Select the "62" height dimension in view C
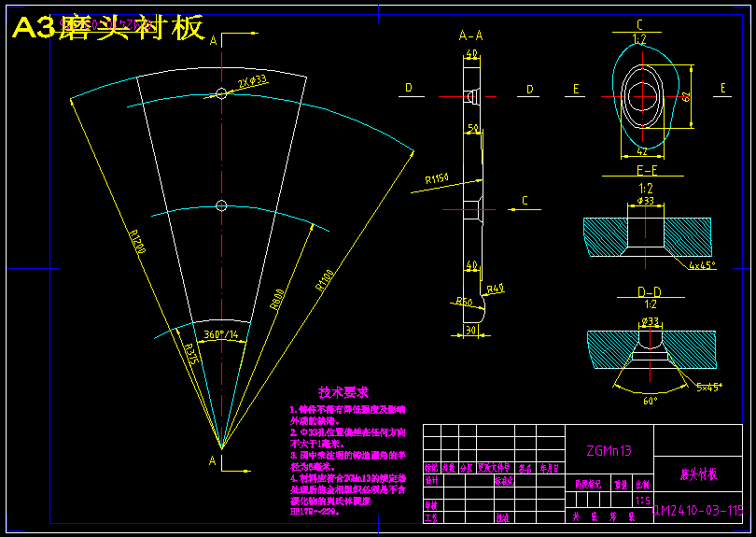 (x=687, y=96)
